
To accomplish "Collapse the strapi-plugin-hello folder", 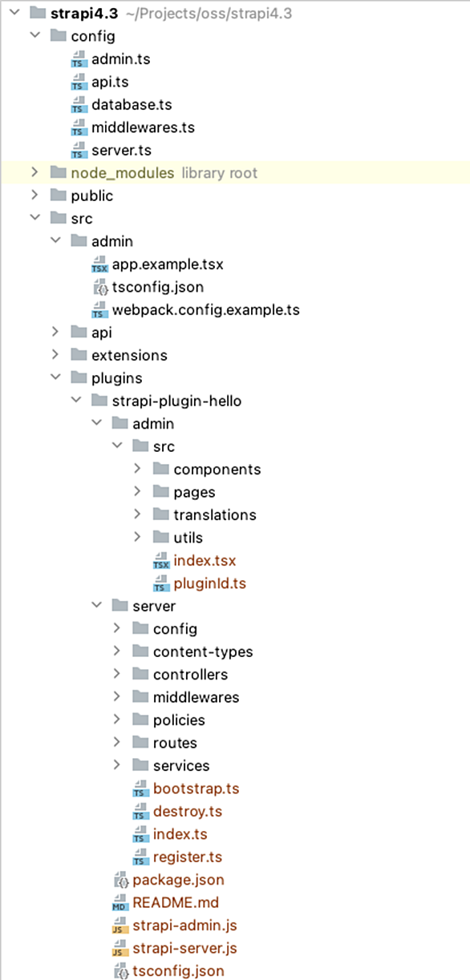I will [77, 401].
